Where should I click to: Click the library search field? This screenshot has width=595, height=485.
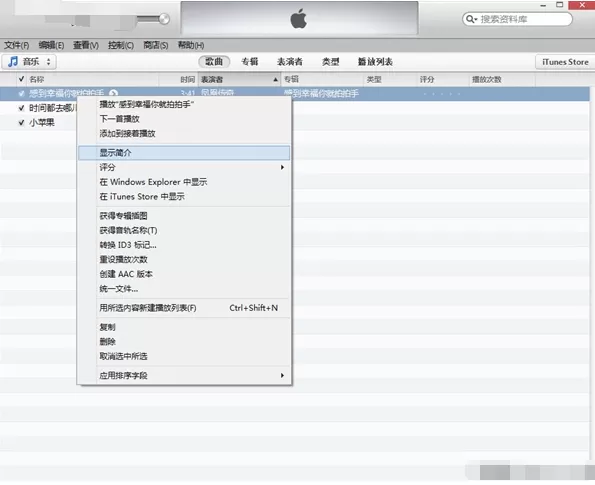pos(517,19)
